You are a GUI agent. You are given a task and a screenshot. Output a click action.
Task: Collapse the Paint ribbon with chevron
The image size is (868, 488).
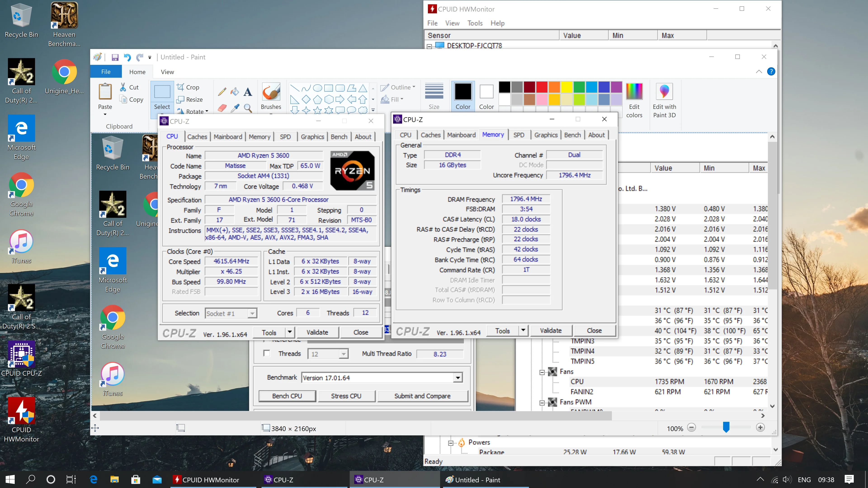[759, 71]
